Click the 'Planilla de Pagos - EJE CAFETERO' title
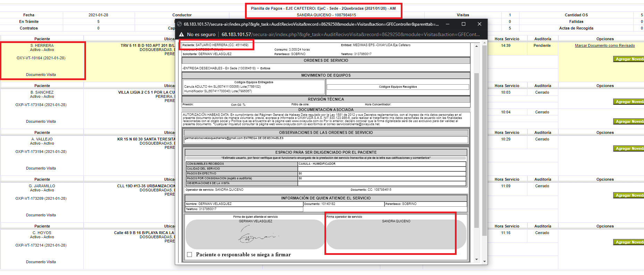This screenshot has width=644, height=275. click(323, 8)
